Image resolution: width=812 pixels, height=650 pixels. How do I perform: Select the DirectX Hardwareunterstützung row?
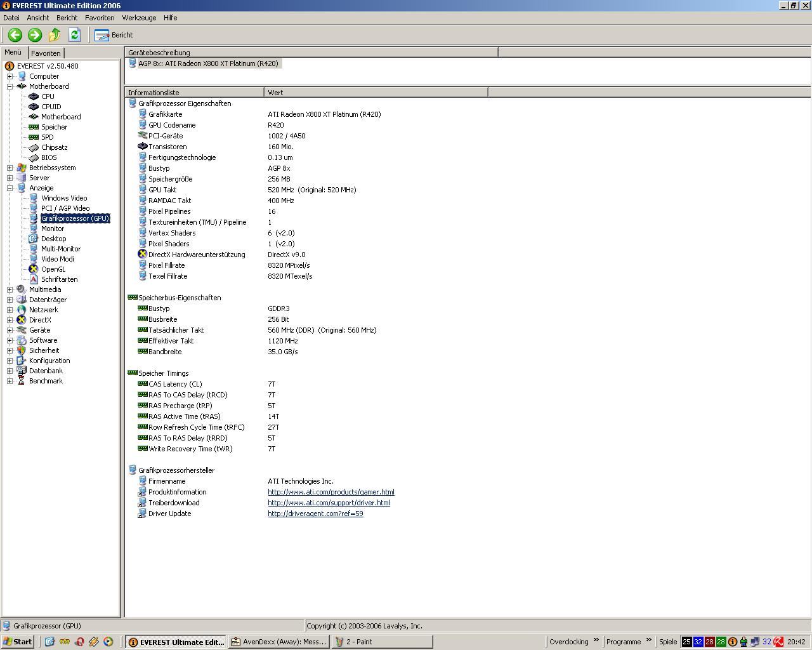click(222, 255)
